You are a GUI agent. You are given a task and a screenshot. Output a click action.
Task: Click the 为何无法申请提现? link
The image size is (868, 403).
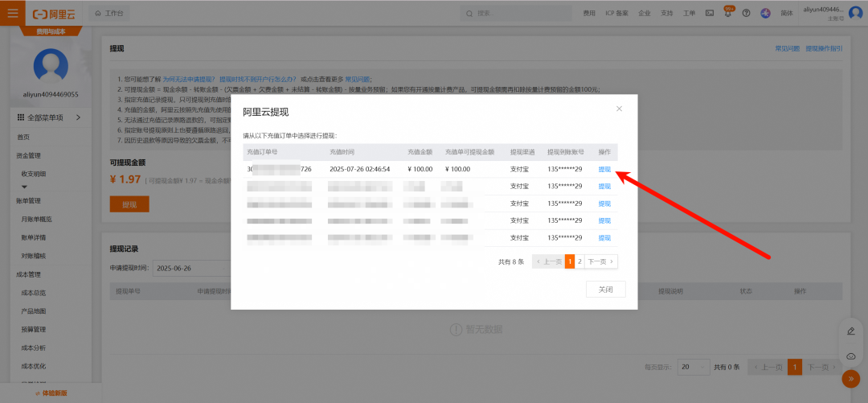[188, 80]
